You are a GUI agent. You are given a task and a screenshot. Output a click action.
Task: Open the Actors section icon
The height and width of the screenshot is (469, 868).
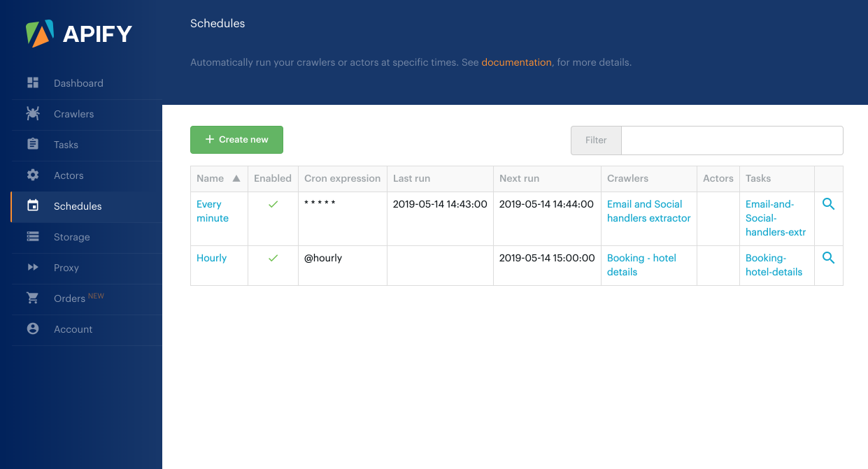point(32,175)
